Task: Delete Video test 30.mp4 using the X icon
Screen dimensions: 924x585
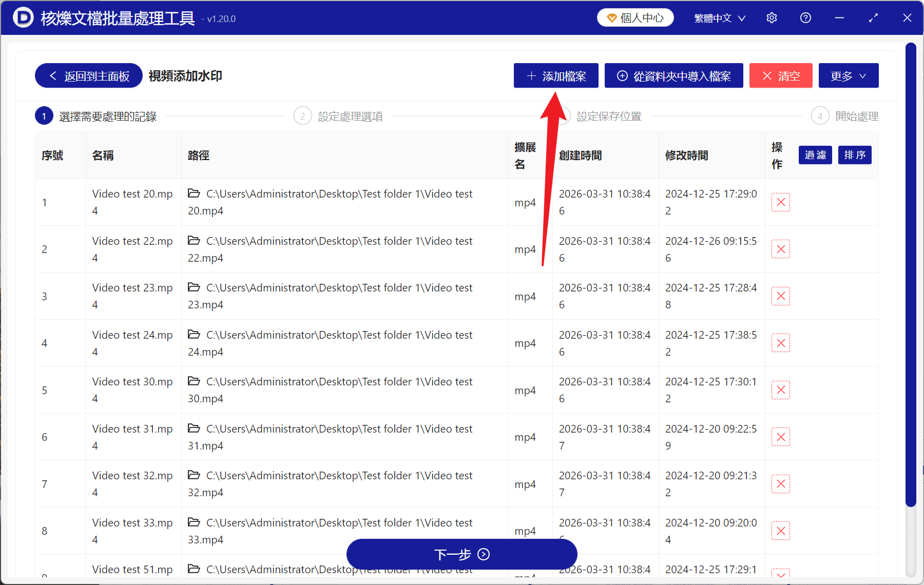Action: (780, 390)
